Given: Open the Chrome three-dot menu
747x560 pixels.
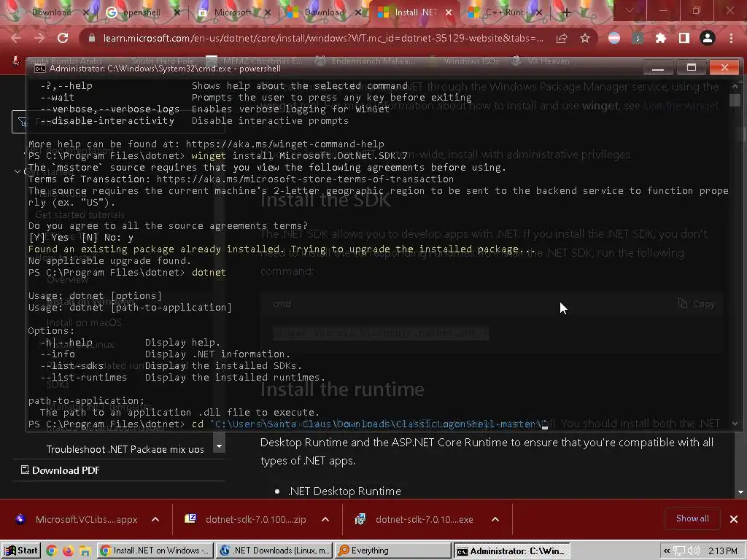Looking at the screenshot, I should tap(731, 38).
